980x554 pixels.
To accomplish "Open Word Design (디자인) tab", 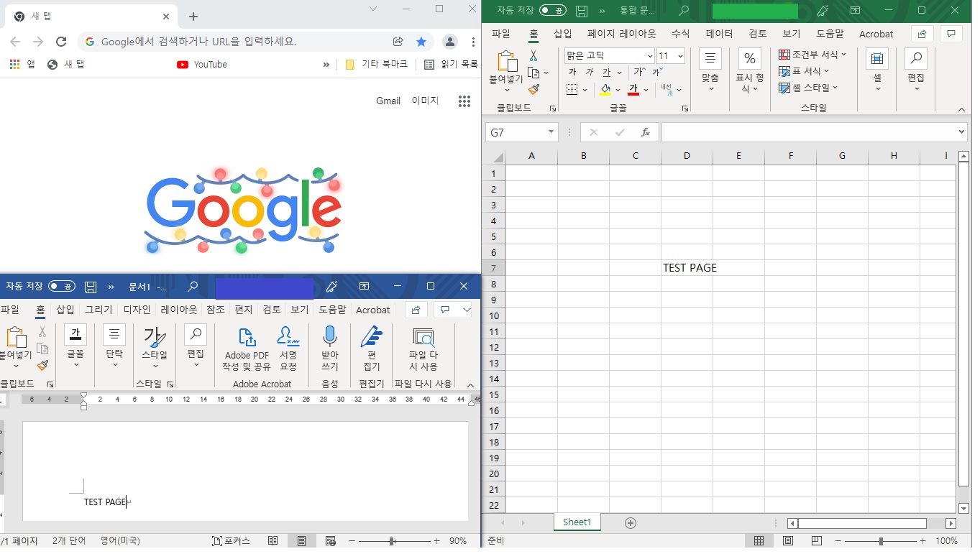I will point(137,310).
